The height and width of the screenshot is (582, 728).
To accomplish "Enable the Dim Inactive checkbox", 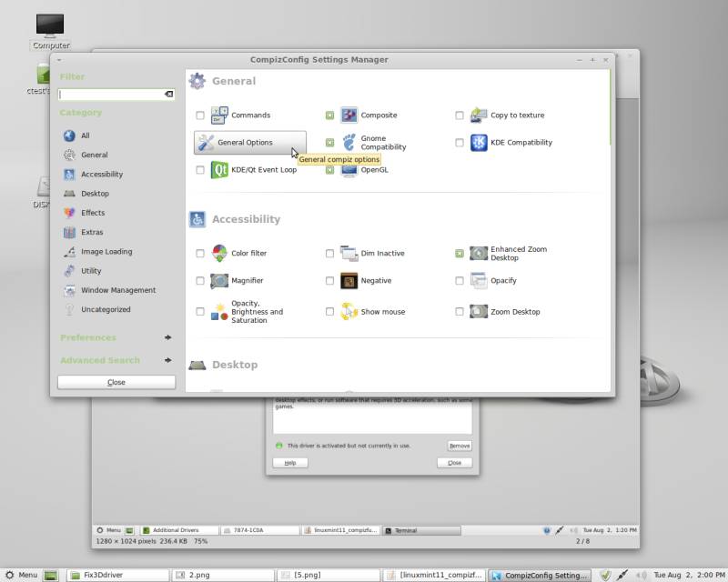I will 329,254.
